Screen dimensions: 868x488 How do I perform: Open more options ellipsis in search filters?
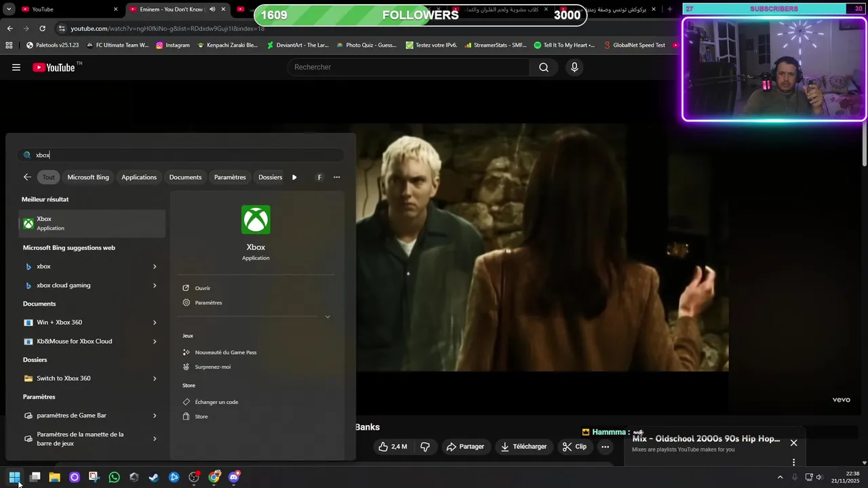tap(336, 177)
